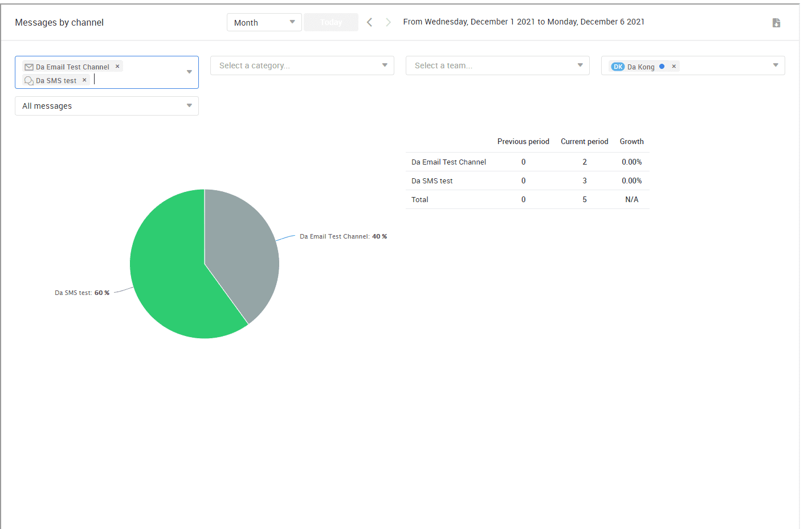Expand the user filter dropdown arrow
Image resolution: width=812 pixels, height=529 pixels.
click(x=775, y=65)
